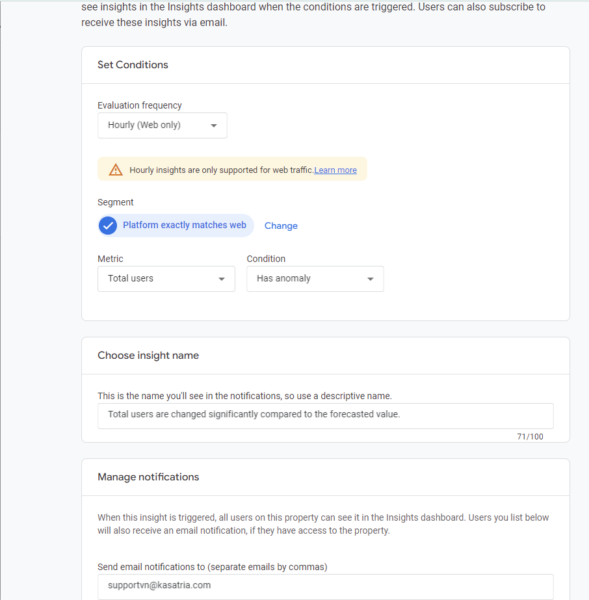Click the Total users metric value
The height and width of the screenshot is (600, 589).
point(130,278)
